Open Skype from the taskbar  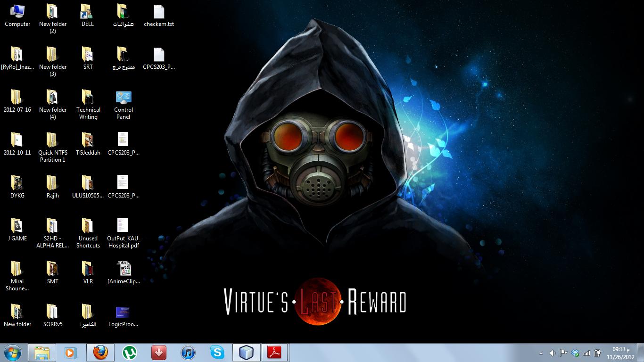click(x=217, y=353)
